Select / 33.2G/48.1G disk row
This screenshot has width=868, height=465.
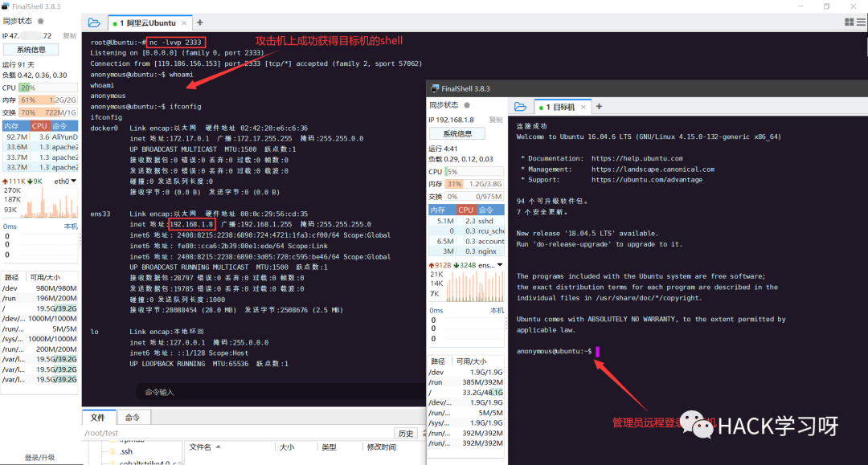click(466, 392)
